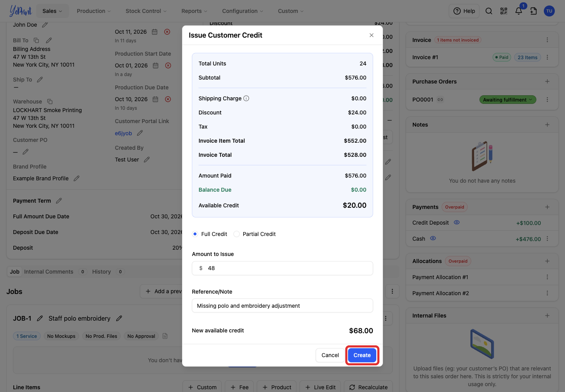Open calendar for Oct 11, 2026 date
565x392 pixels.
pos(155,32)
